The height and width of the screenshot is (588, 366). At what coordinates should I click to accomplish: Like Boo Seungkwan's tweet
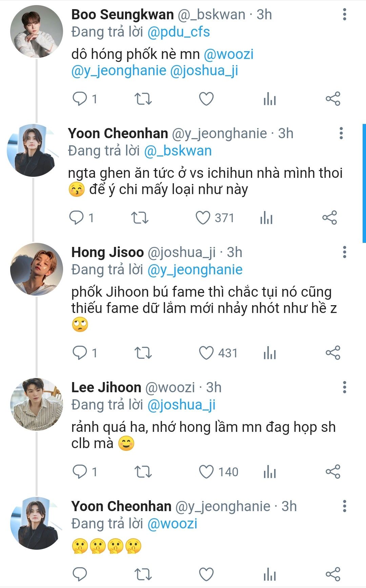click(206, 99)
